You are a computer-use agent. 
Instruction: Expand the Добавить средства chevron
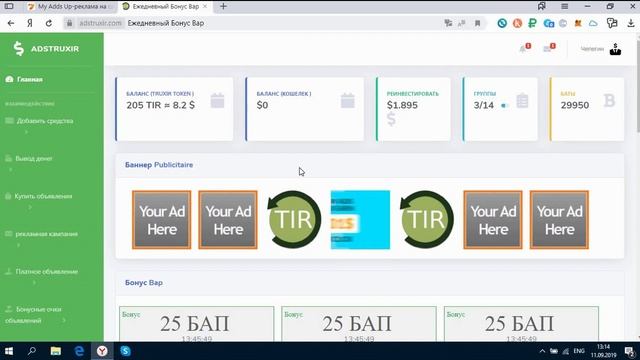26,132
